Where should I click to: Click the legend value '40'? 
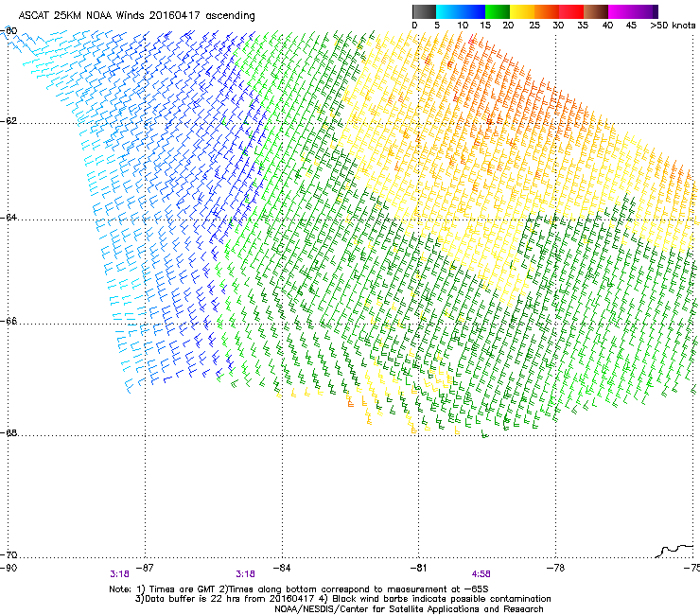pos(607,26)
